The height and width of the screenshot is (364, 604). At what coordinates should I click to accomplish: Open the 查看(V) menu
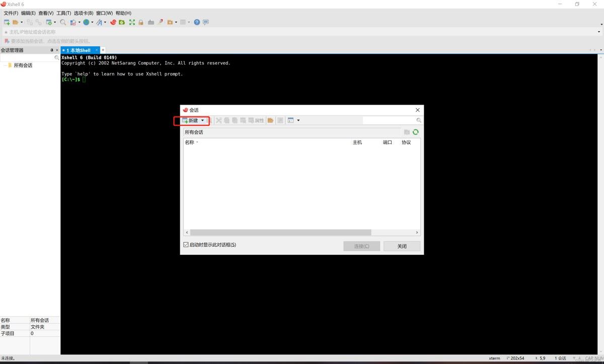pos(46,13)
